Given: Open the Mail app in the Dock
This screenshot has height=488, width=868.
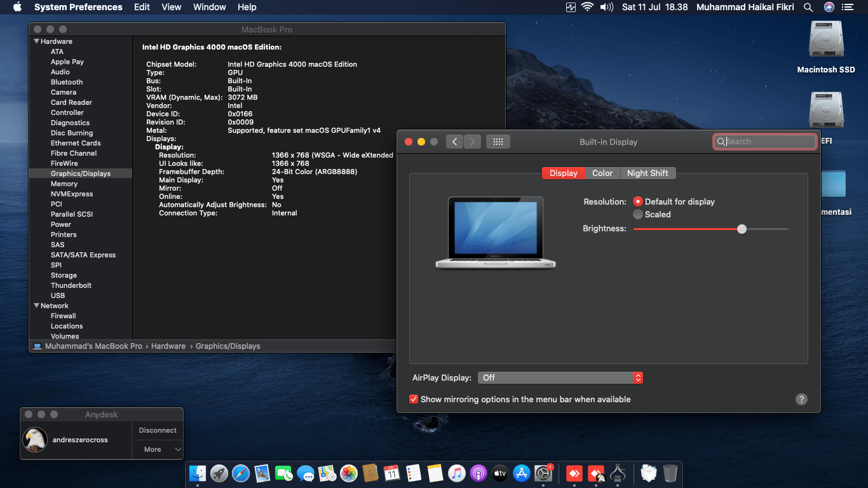Looking at the screenshot, I should [262, 473].
